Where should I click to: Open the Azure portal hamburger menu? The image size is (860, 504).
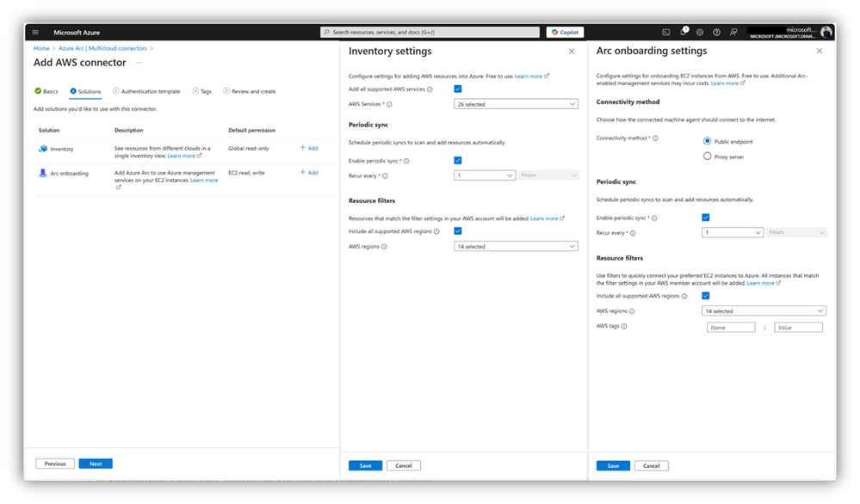[35, 33]
